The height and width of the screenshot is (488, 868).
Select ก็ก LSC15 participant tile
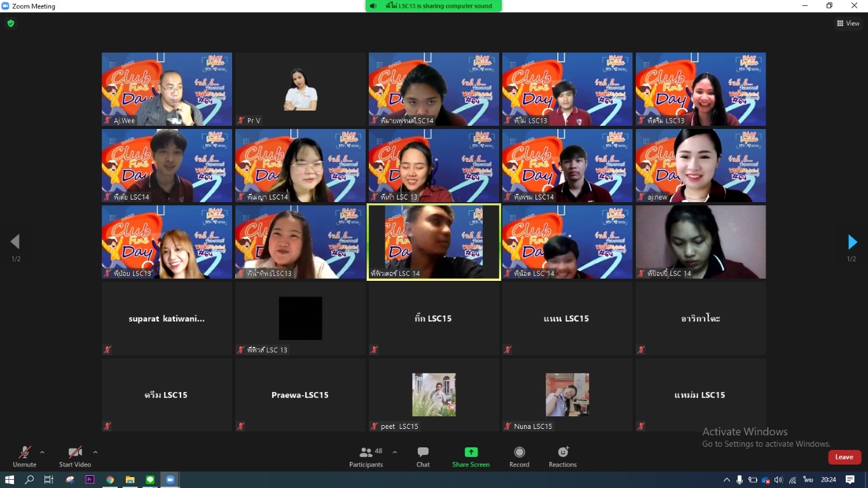click(434, 318)
